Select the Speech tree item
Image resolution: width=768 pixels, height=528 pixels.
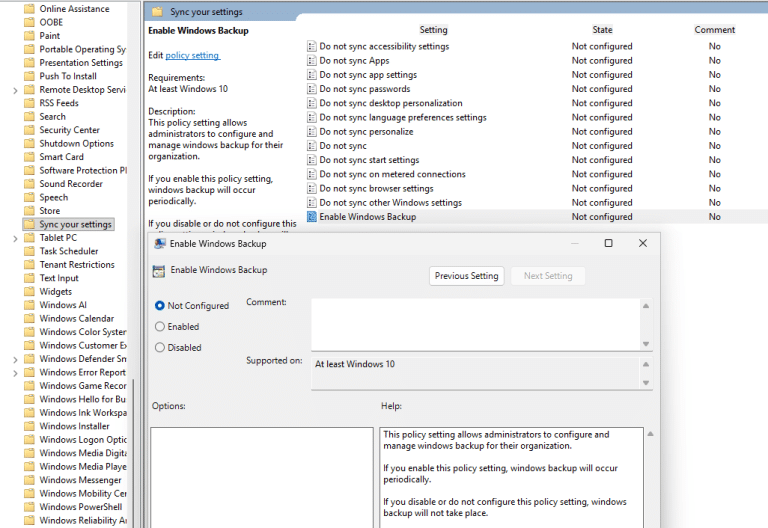coord(53,197)
